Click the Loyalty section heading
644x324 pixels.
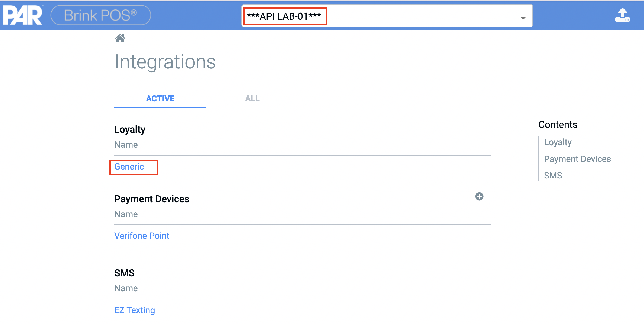[130, 130]
